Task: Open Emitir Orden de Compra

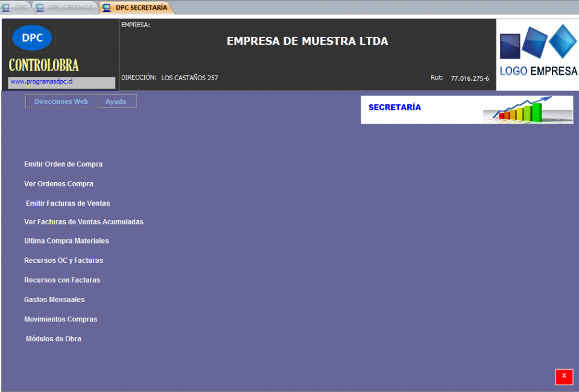Action: point(63,164)
